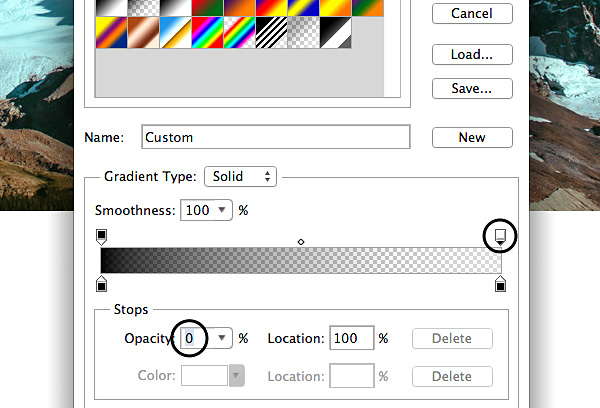Select the circled right opacity stop
Image resolution: width=600 pixels, height=408 pixels.
(501, 236)
